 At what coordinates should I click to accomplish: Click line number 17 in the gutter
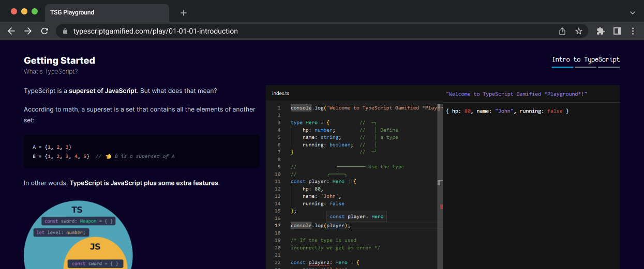[277, 226]
